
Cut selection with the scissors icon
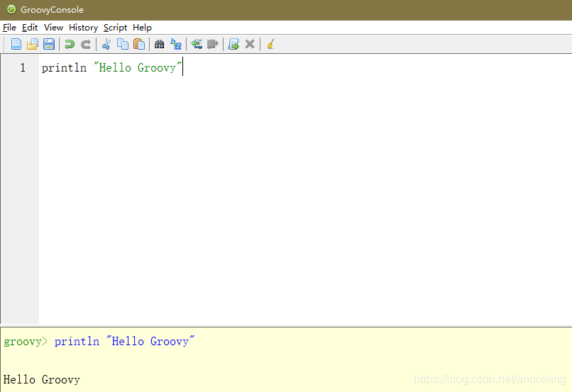(x=106, y=44)
